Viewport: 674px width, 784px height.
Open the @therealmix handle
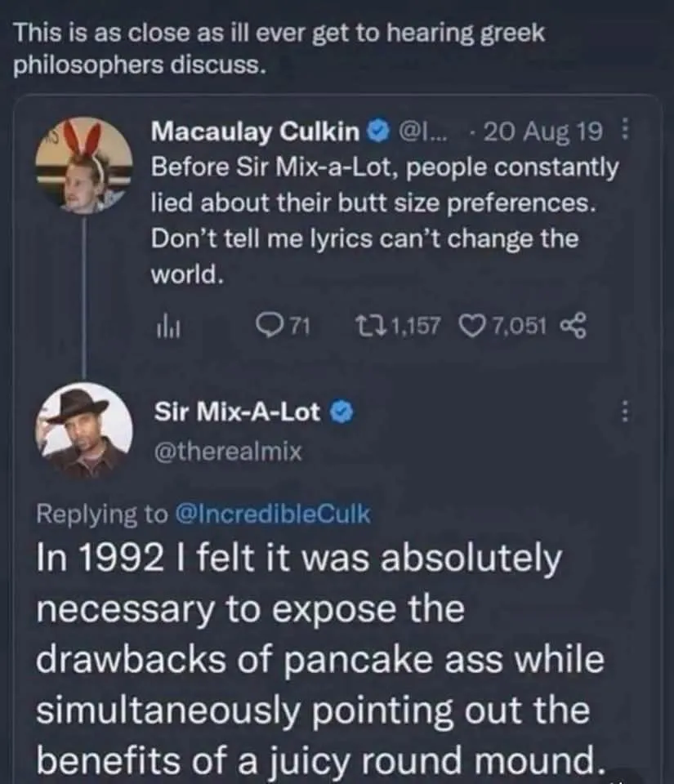[x=228, y=450]
